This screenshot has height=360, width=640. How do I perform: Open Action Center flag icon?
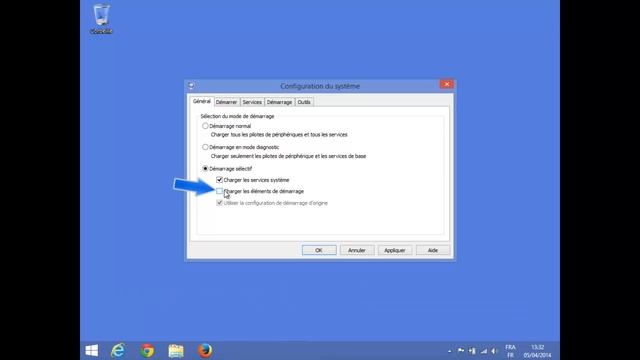point(461,351)
